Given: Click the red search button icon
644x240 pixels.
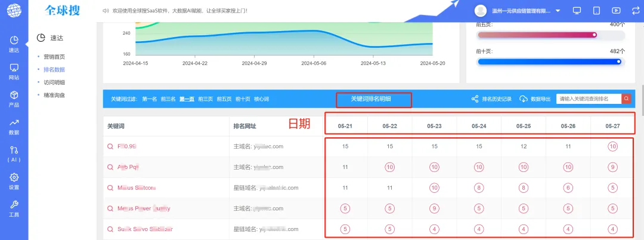Looking at the screenshot, I should [626, 99].
